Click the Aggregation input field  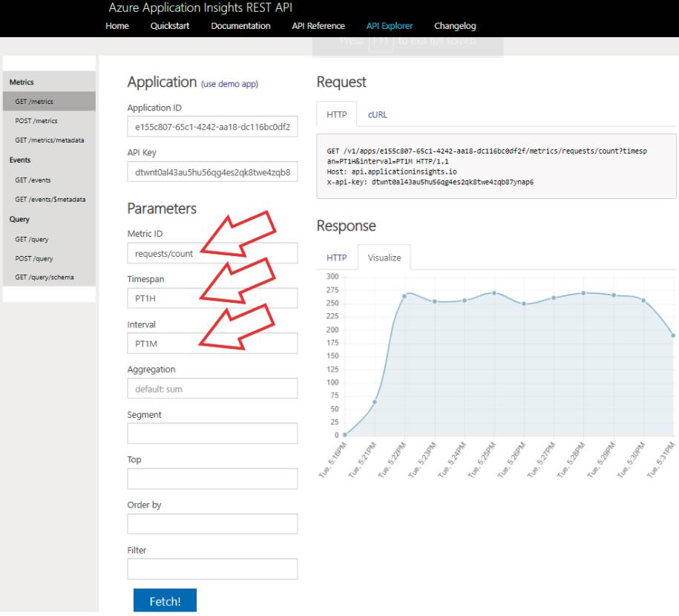pos(212,389)
